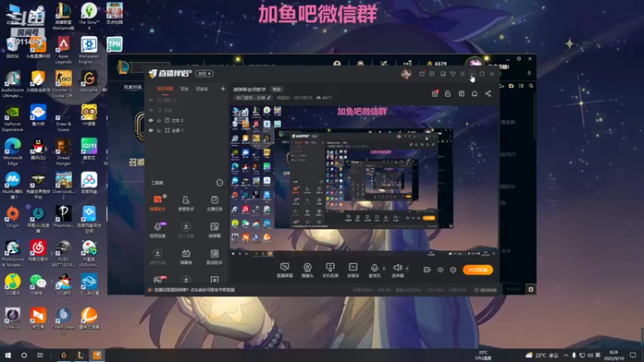Image resolution: width=644 pixels, height=362 pixels.
Task: Open the Windows notification center
Action: pyautogui.click(x=633, y=355)
